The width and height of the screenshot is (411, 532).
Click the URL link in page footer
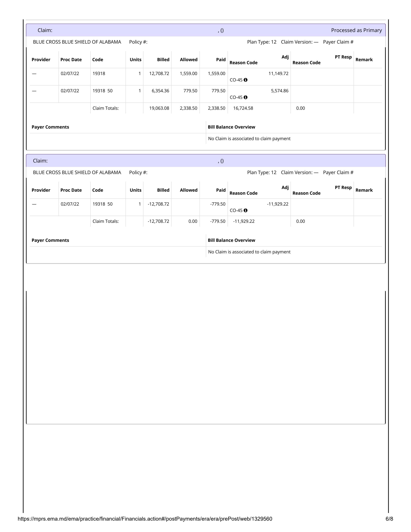click(145, 519)
